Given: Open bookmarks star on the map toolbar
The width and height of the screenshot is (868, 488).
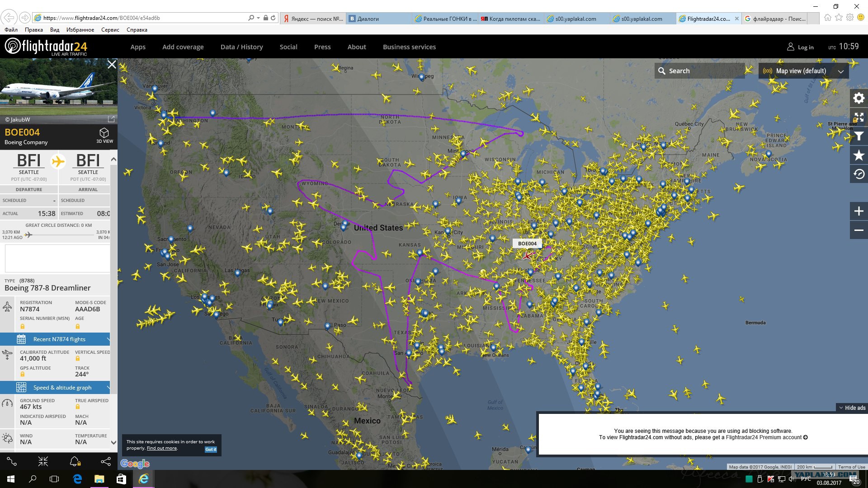Looking at the screenshot, I should tap(859, 155).
